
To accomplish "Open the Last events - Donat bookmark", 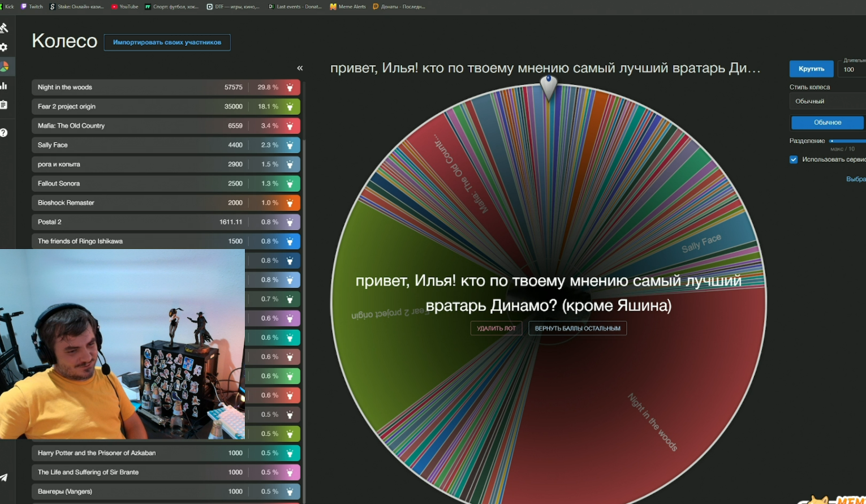I will tap(295, 7).
